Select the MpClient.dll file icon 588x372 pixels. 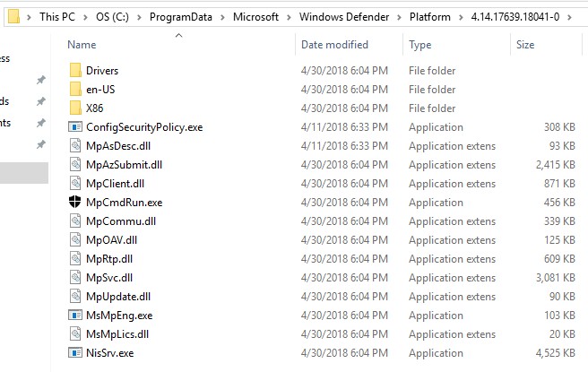tap(75, 184)
